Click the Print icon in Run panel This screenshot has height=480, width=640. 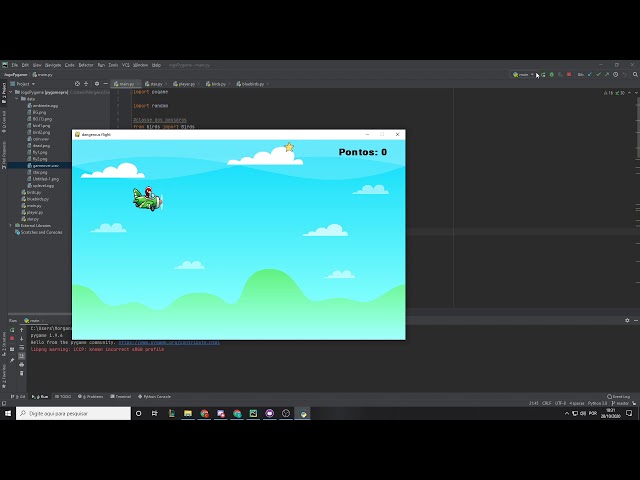coord(22,364)
